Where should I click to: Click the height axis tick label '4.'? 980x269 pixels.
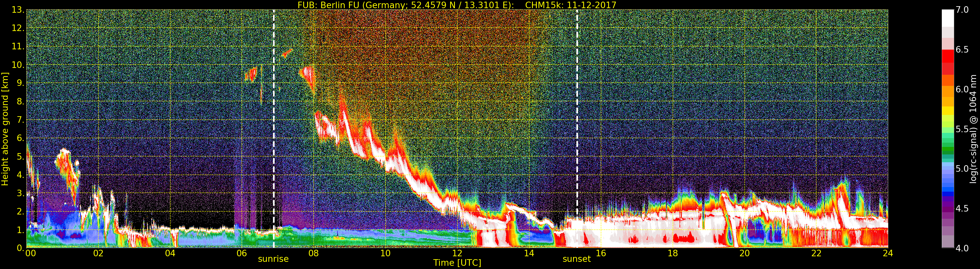(x=21, y=175)
